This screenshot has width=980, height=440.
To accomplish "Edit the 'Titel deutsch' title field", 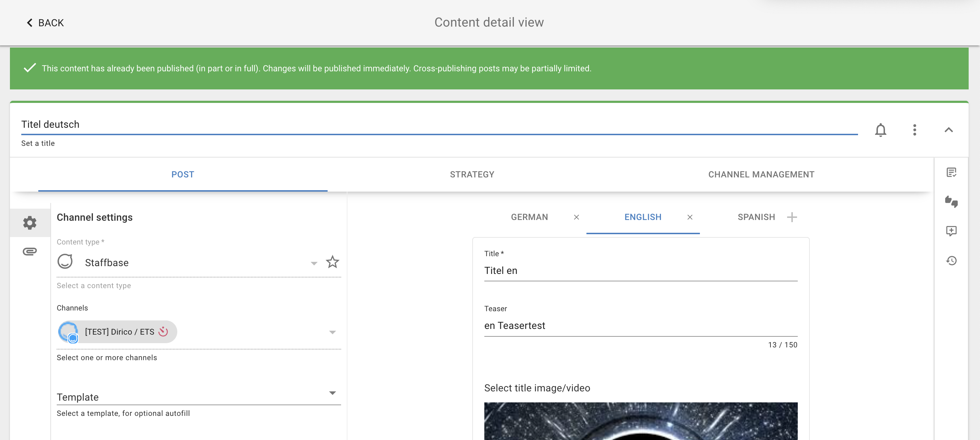I will tap(439, 125).
